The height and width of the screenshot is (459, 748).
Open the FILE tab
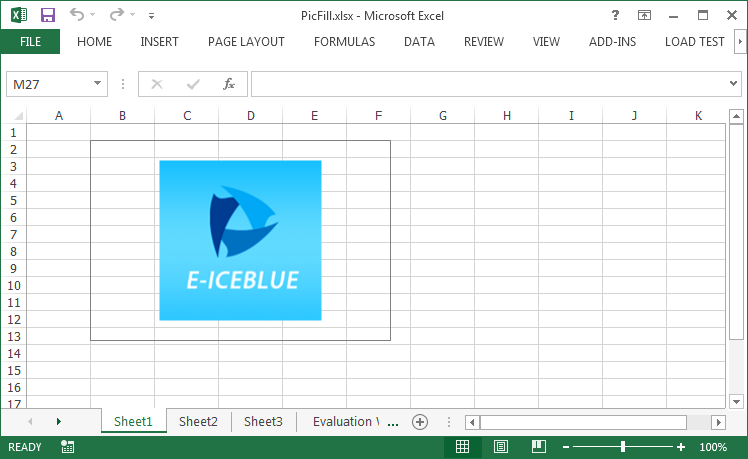pos(30,42)
